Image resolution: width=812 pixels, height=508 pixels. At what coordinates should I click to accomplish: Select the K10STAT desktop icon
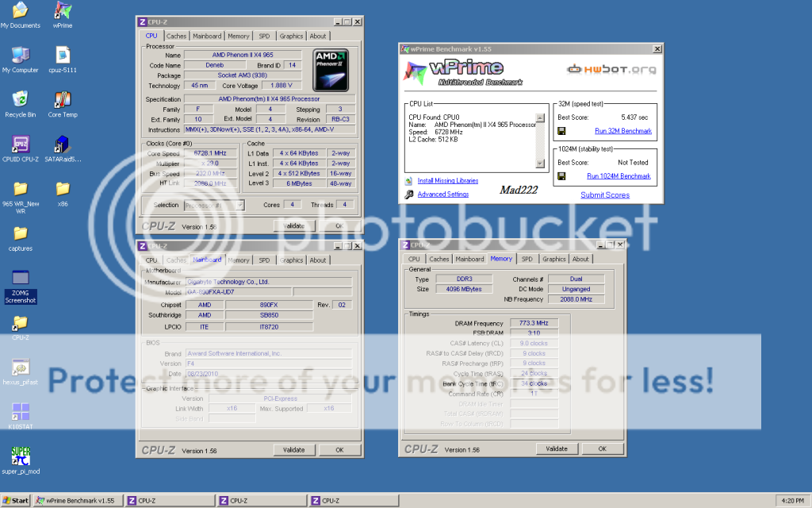click(21, 412)
